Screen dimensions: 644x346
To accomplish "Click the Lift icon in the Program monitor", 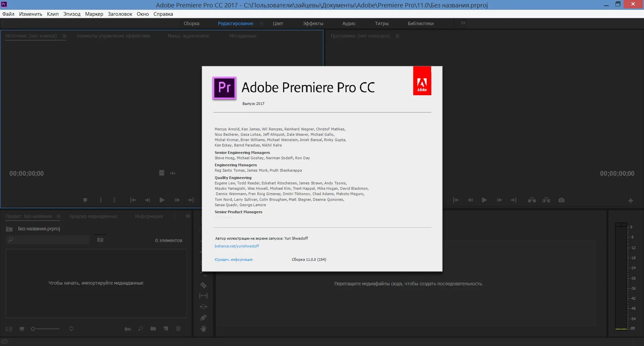I will tap(532, 200).
